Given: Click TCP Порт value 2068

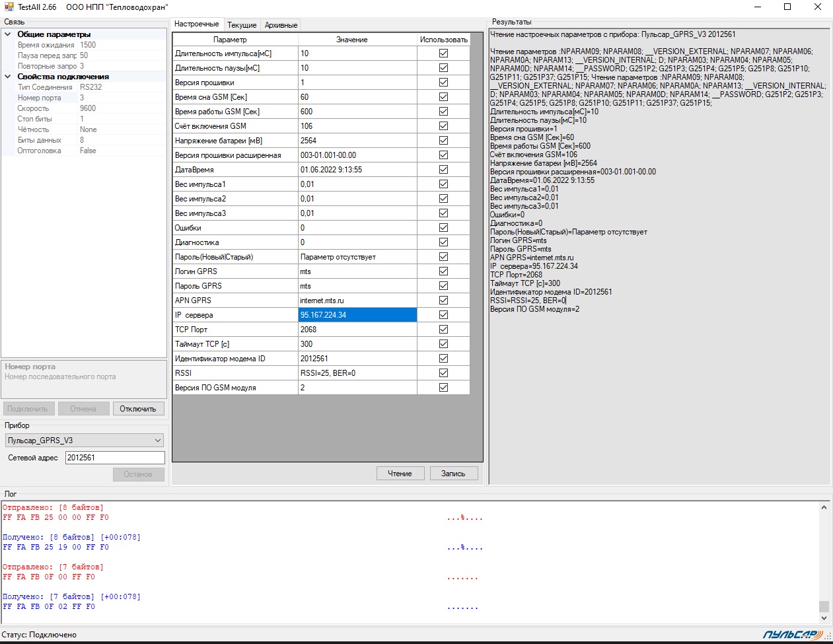Looking at the screenshot, I should tap(357, 330).
